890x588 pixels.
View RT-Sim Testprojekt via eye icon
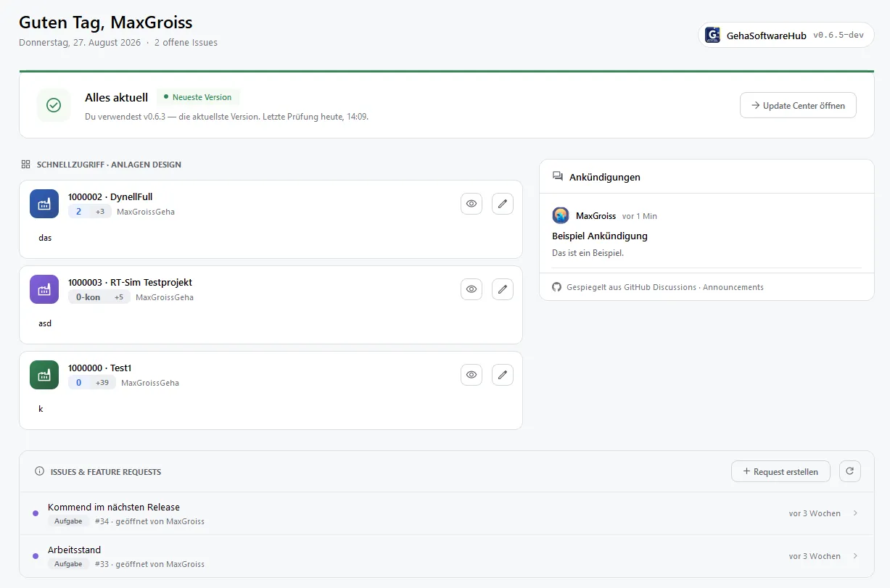click(x=471, y=289)
